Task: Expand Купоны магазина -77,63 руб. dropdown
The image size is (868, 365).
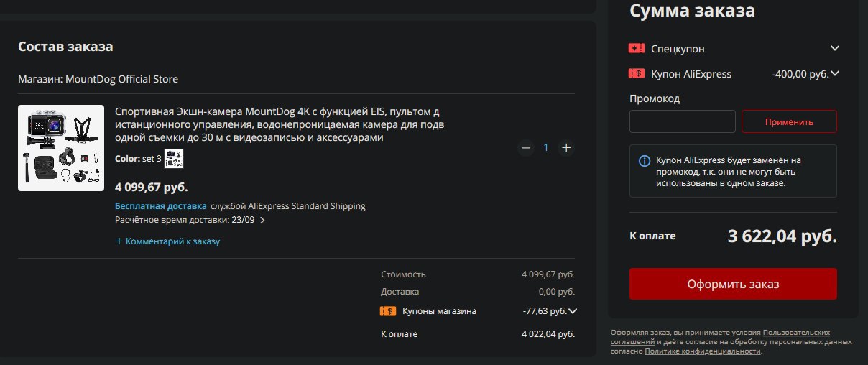Action: click(573, 311)
